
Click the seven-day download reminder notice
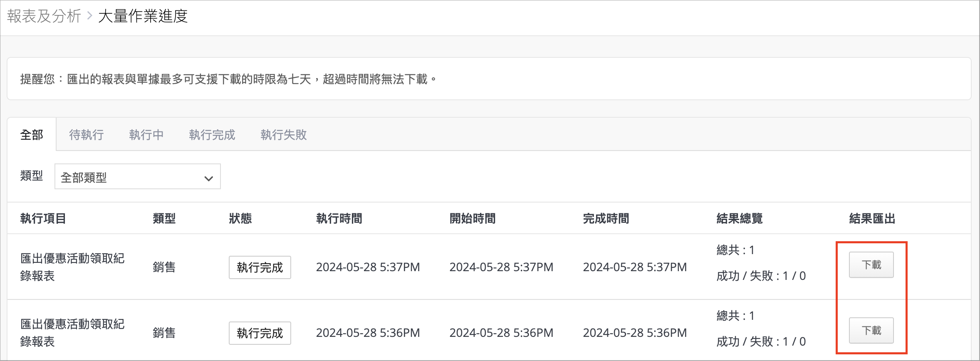coord(489,79)
